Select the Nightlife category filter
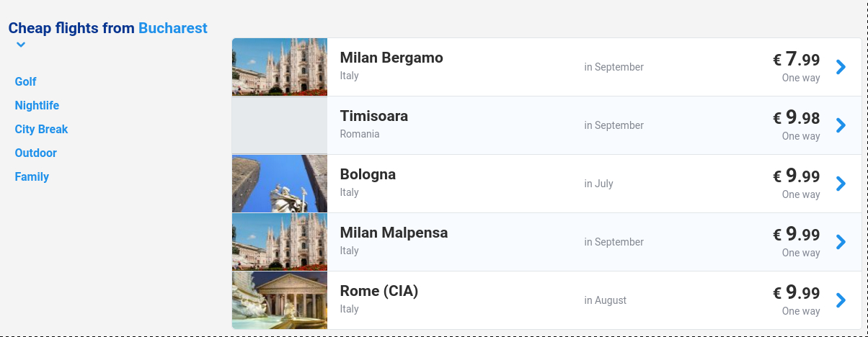The width and height of the screenshot is (868, 337). tap(37, 105)
